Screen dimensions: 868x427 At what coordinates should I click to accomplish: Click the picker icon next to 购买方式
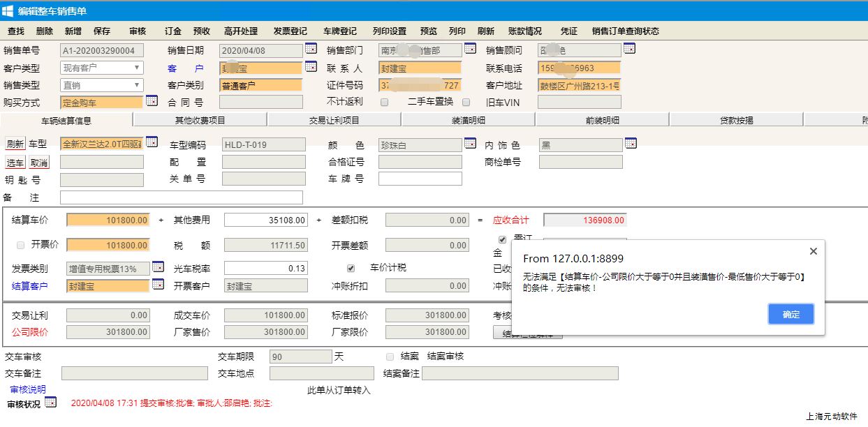coord(152,101)
